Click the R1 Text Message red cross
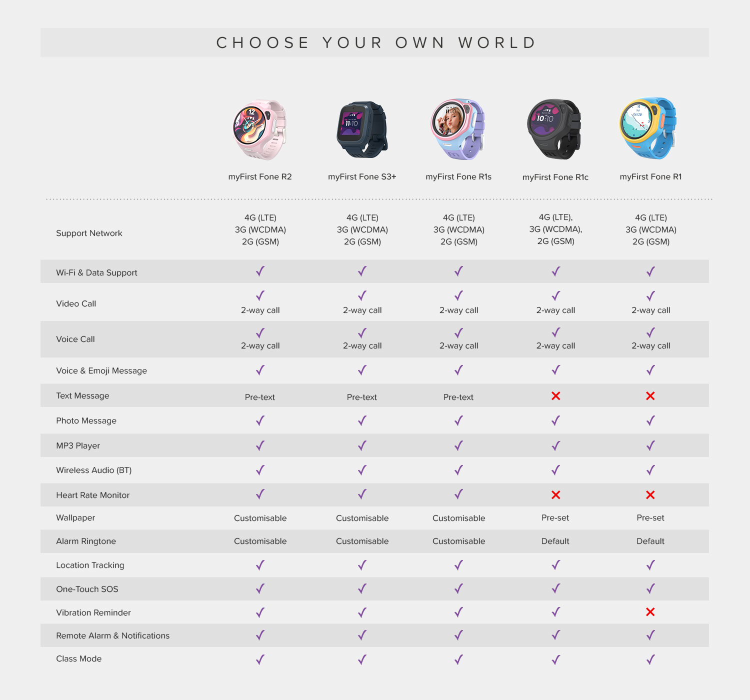The width and height of the screenshot is (750, 700). [650, 396]
